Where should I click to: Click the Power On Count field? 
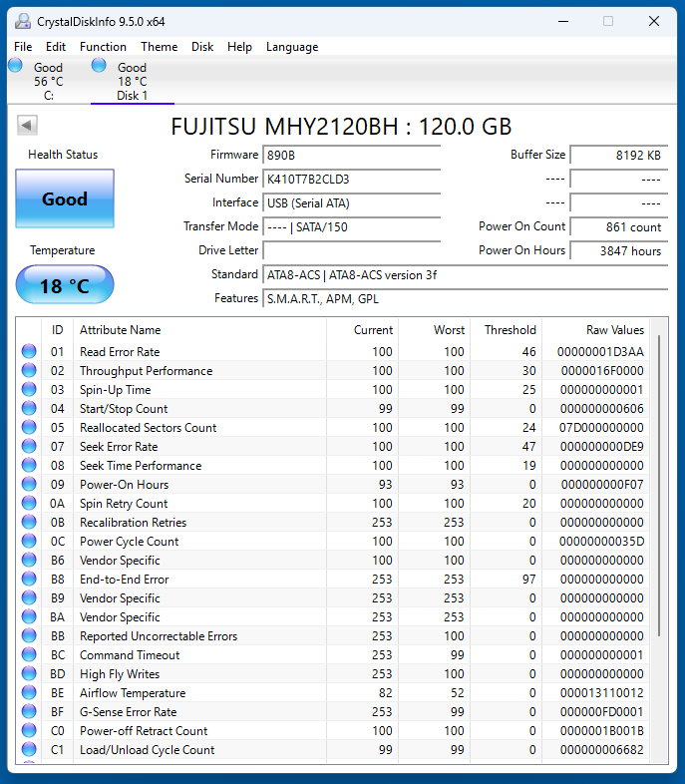[x=618, y=227]
